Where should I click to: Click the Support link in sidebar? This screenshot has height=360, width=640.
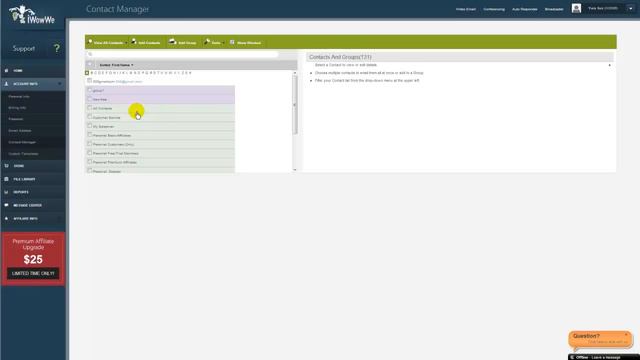coord(24,49)
